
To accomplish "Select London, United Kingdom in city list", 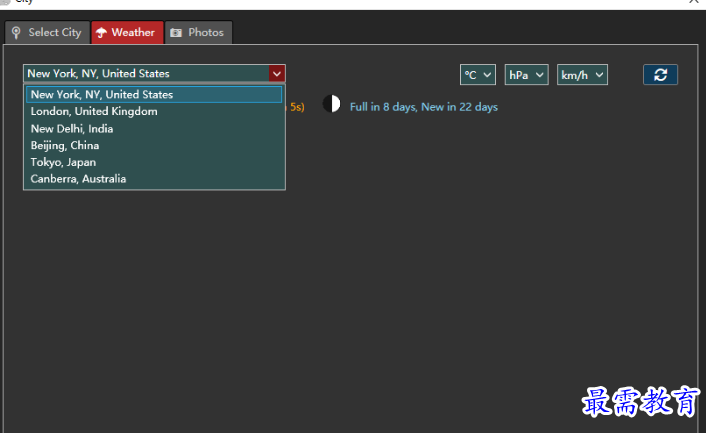I will click(x=154, y=111).
